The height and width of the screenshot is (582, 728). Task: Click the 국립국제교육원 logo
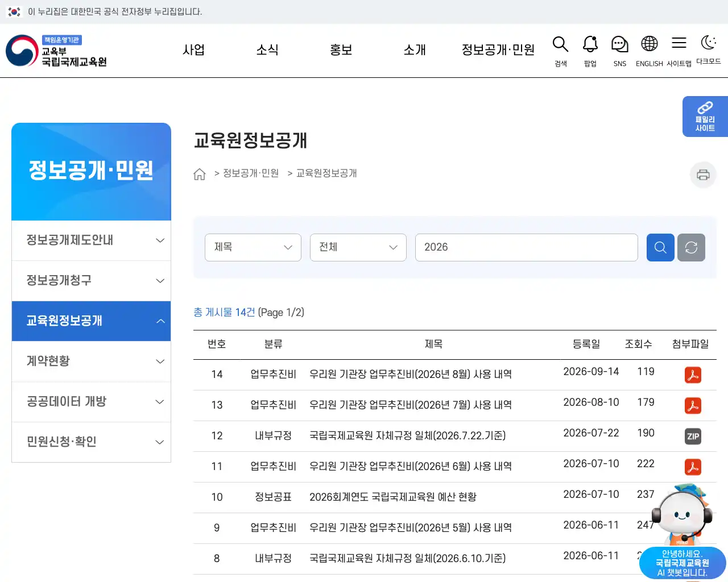click(x=57, y=51)
